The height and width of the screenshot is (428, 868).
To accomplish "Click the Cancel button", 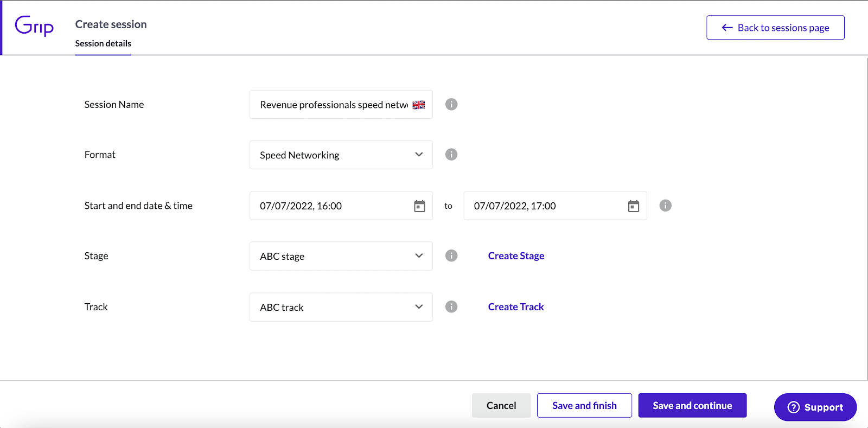I will click(501, 405).
